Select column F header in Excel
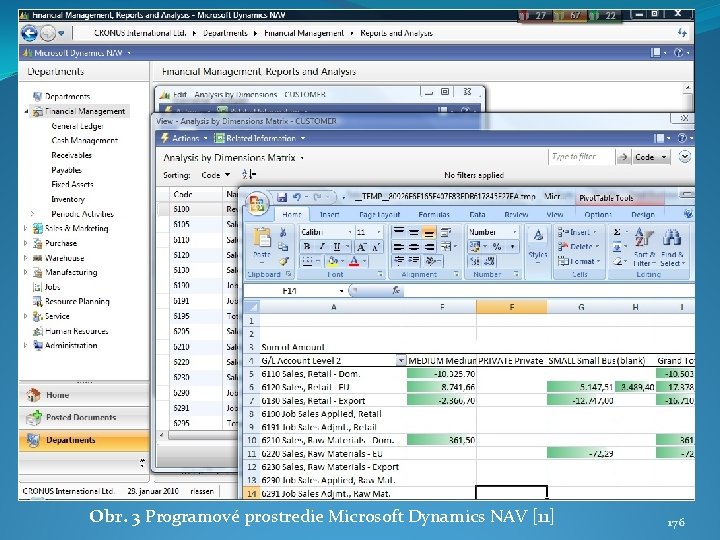The width and height of the screenshot is (720, 540). 512,307
